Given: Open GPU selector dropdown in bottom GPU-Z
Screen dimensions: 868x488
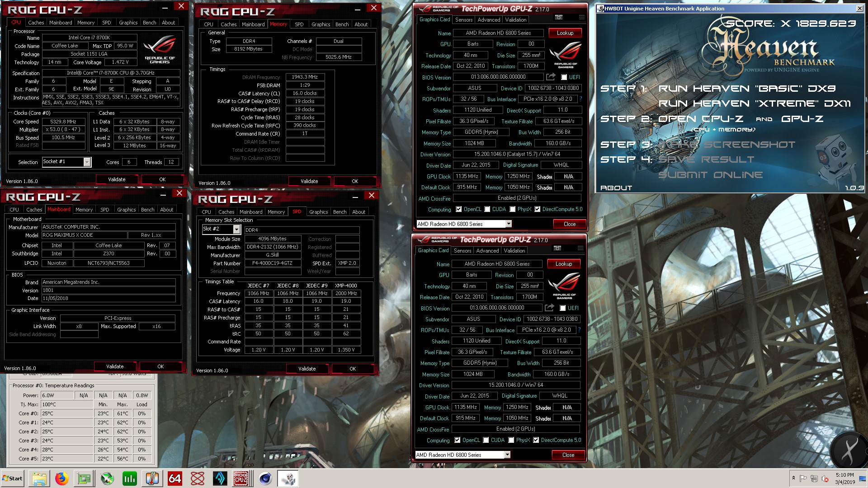Looking at the screenshot, I should tap(507, 455).
